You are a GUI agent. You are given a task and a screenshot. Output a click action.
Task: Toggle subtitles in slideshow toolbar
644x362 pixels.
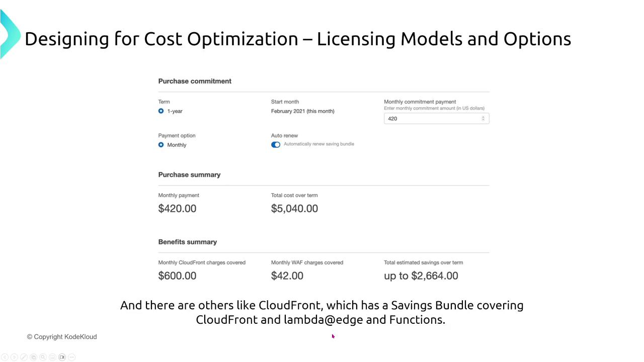pyautogui.click(x=52, y=357)
